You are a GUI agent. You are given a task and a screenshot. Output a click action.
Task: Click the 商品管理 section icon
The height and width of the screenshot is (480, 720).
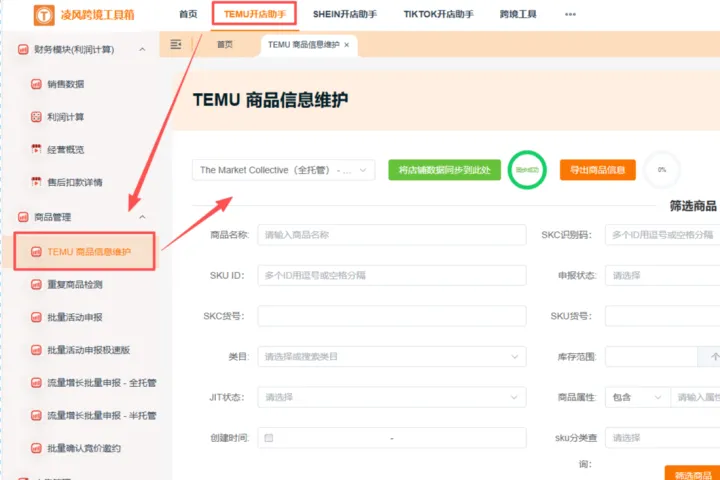pyautogui.click(x=23, y=217)
